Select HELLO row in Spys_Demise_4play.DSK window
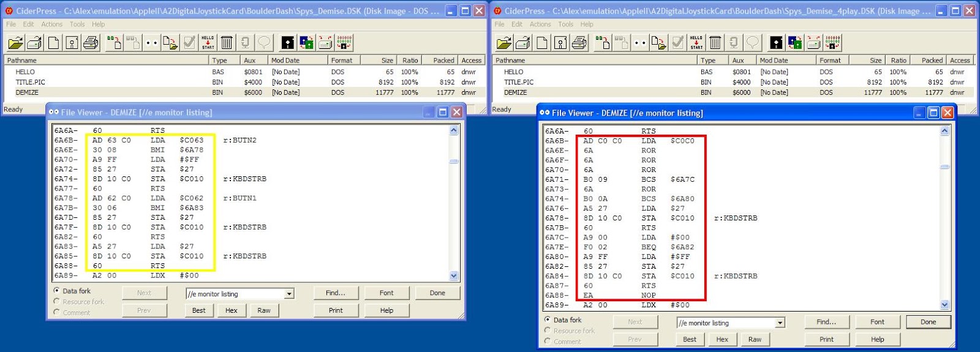The image size is (980, 352). tap(734, 72)
